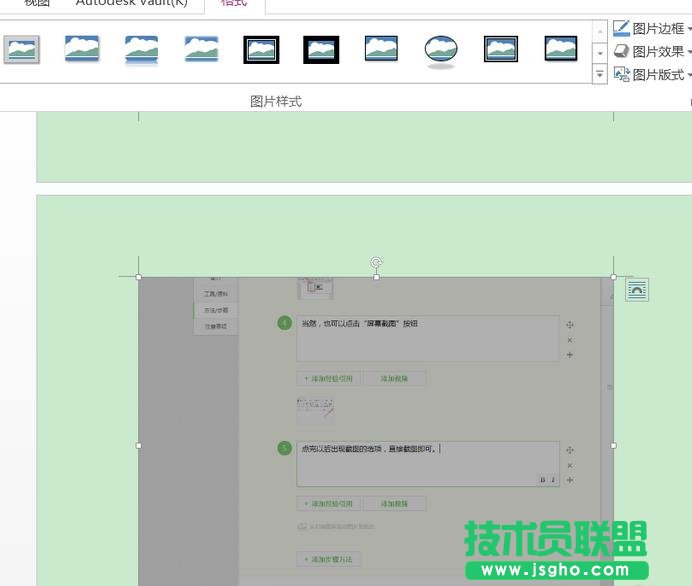Expand the full picture styles gallery
The width and height of the screenshot is (692, 586).
[599, 75]
